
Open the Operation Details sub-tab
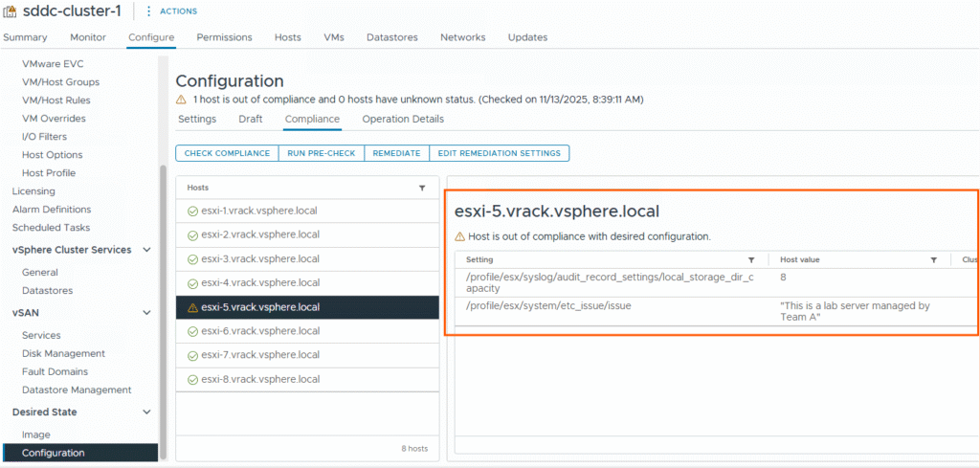coord(402,120)
